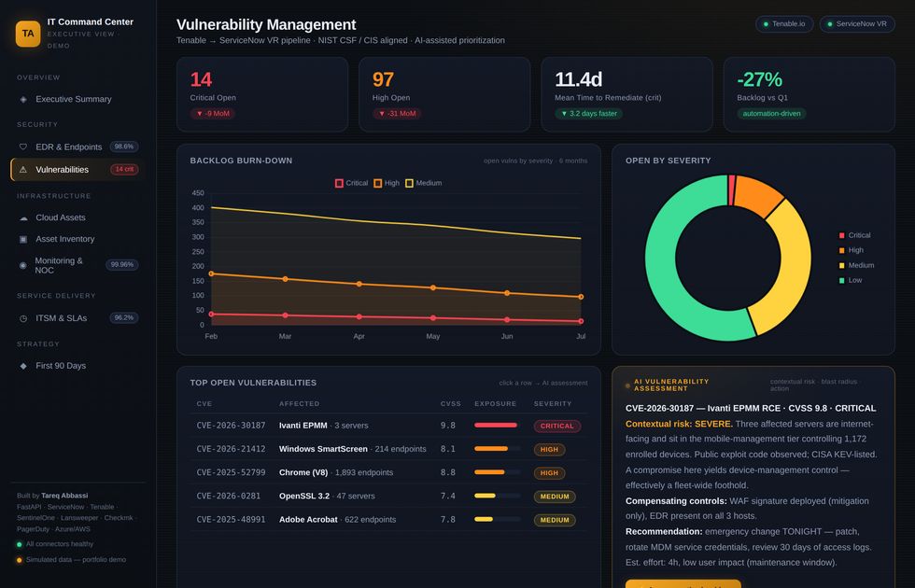Image resolution: width=915 pixels, height=588 pixels.
Task: Click the EDR & Endpoints shield icon
Action: coord(23,147)
